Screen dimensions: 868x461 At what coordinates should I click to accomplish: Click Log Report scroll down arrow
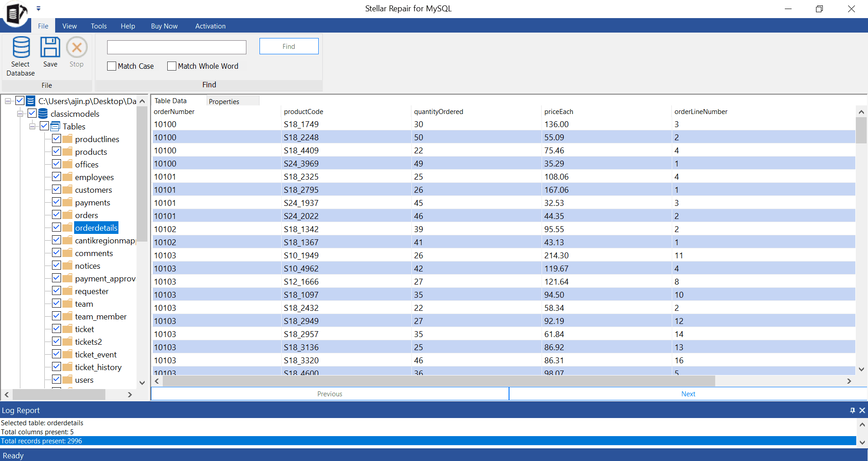pyautogui.click(x=862, y=442)
